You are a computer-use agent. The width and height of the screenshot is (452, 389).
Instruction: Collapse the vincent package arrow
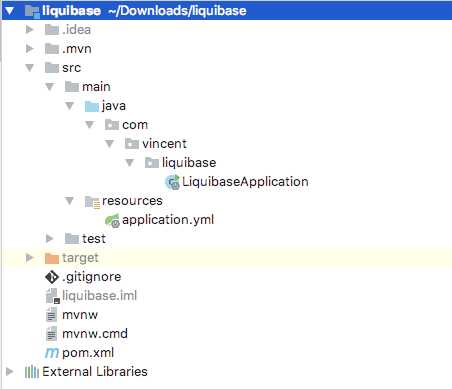[110, 144]
